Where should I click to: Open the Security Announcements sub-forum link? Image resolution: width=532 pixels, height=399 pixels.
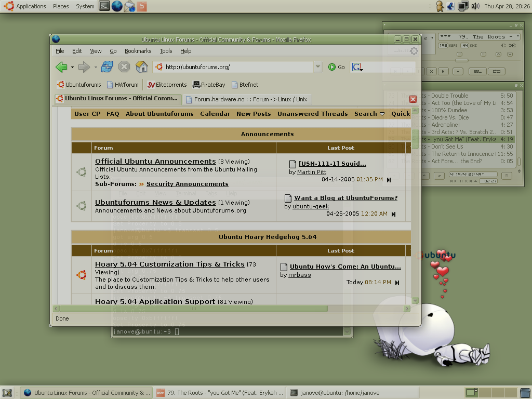[x=187, y=184]
